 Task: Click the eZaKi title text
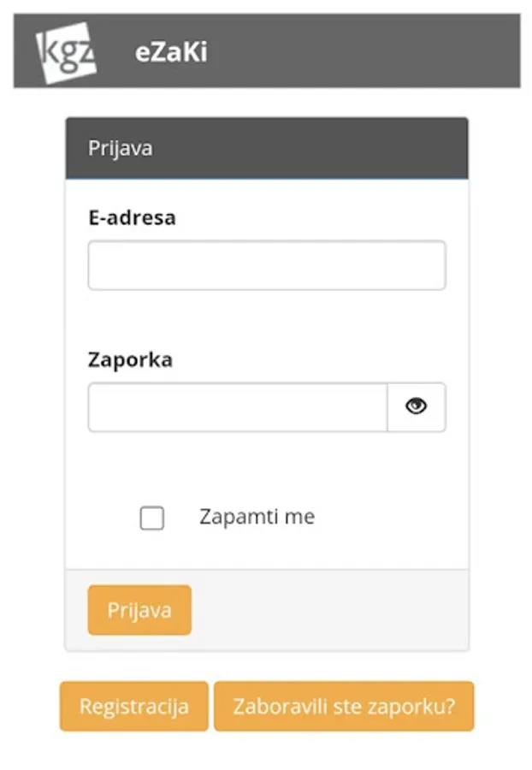[x=171, y=52]
